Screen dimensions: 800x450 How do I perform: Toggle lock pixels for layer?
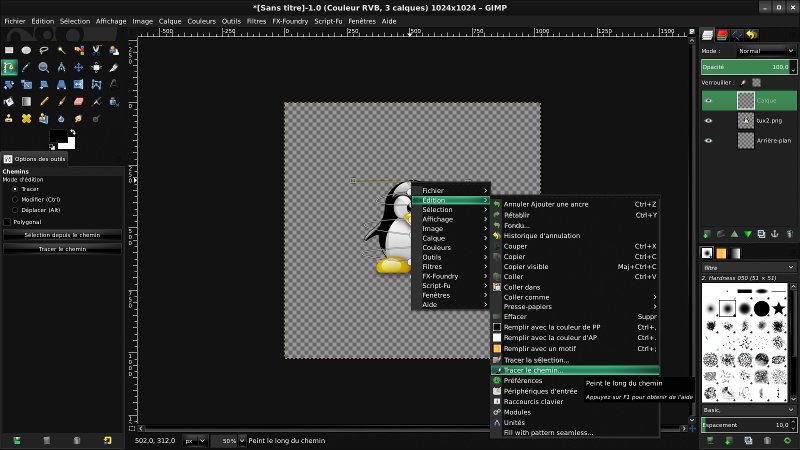coord(743,83)
